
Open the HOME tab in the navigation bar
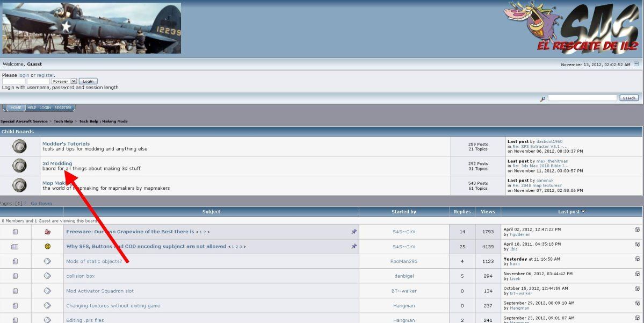tap(16, 107)
